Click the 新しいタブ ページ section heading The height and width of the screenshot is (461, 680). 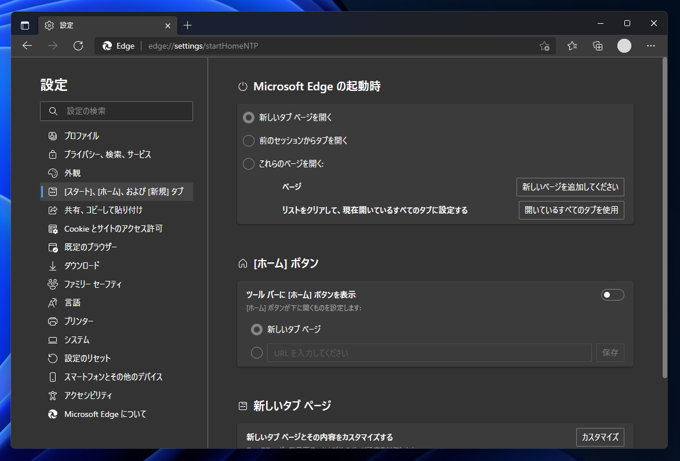(x=292, y=405)
